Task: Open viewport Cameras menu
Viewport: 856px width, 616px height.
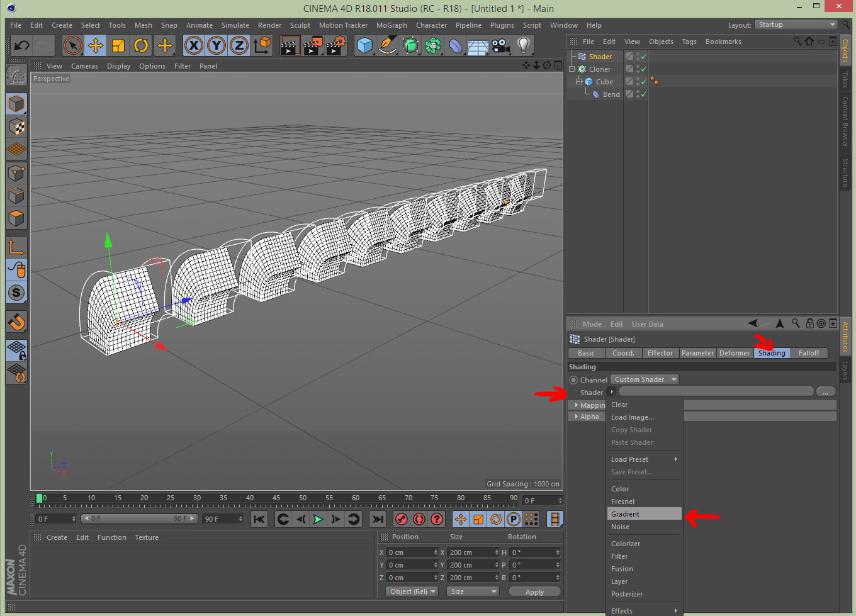Action: [x=84, y=66]
